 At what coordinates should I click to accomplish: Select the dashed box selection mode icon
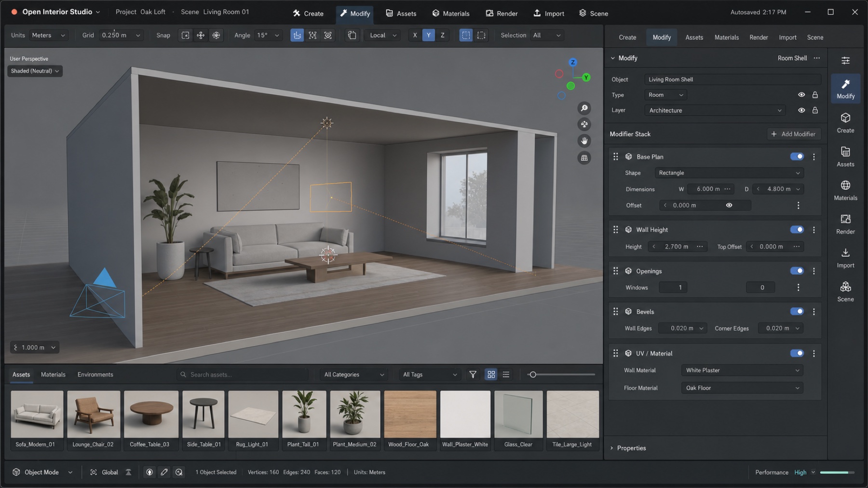[x=481, y=35]
